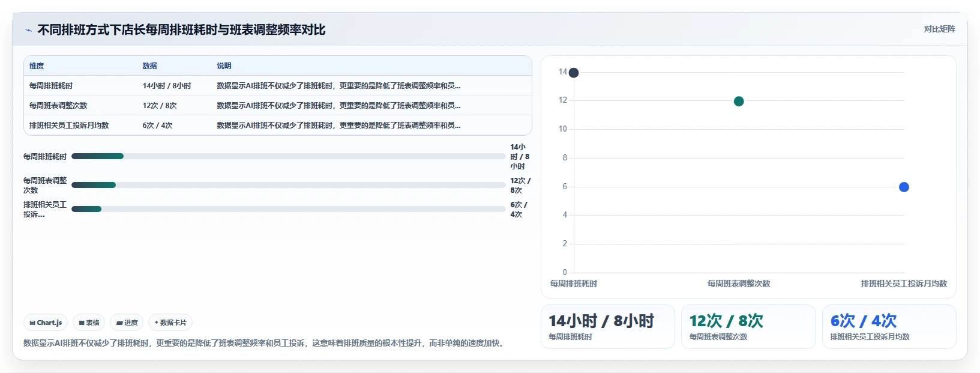Click the 维度 column header
Image resolution: width=980 pixels, height=373 pixels.
pyautogui.click(x=37, y=66)
